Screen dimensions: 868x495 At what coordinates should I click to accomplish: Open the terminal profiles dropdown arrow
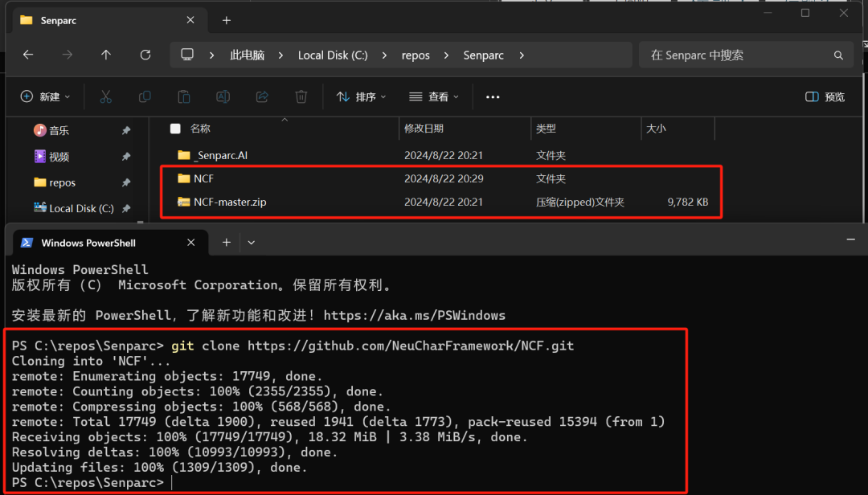252,243
